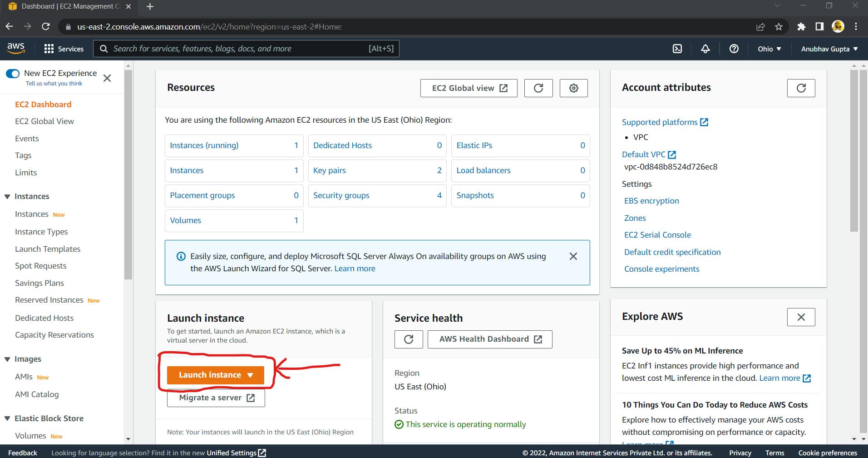
Task: Open Chrome profile avatar
Action: (838, 27)
